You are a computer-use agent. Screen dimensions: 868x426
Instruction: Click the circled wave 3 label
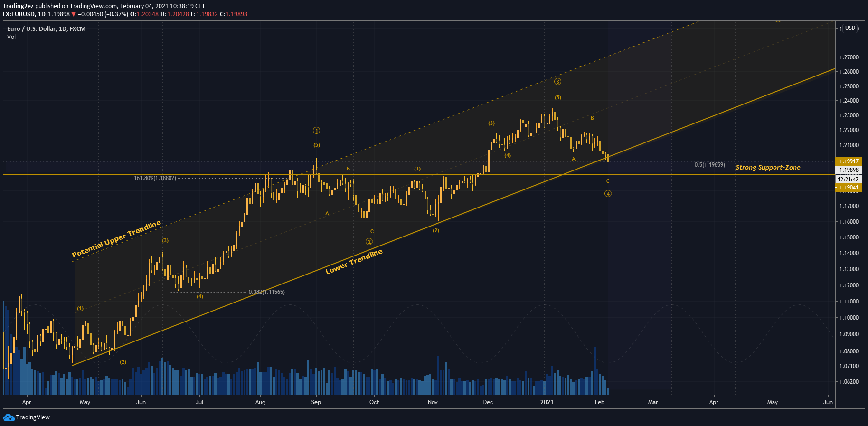[558, 82]
